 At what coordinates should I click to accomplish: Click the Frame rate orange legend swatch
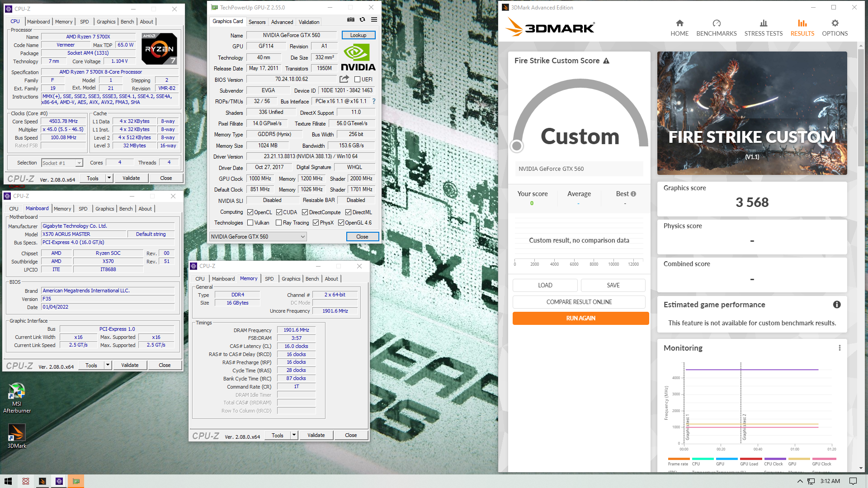(679, 459)
